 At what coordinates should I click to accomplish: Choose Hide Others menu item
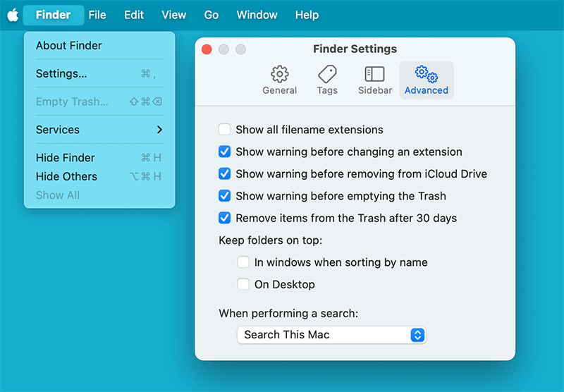(x=99, y=176)
